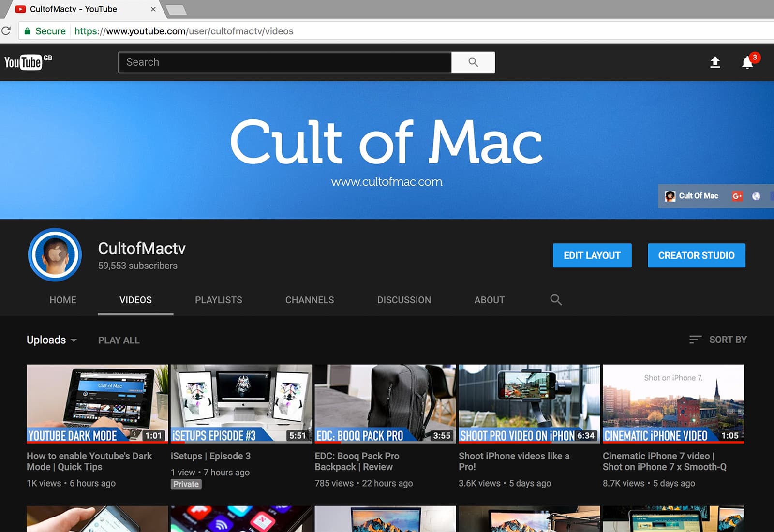Screen dimensions: 774x532
Task: Reload the page with refresh icon
Action: point(6,31)
